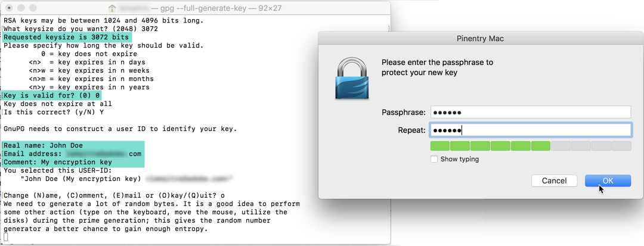The width and height of the screenshot is (644, 246).
Task: Click the Key is valid for prompt line
Action: tap(51, 96)
